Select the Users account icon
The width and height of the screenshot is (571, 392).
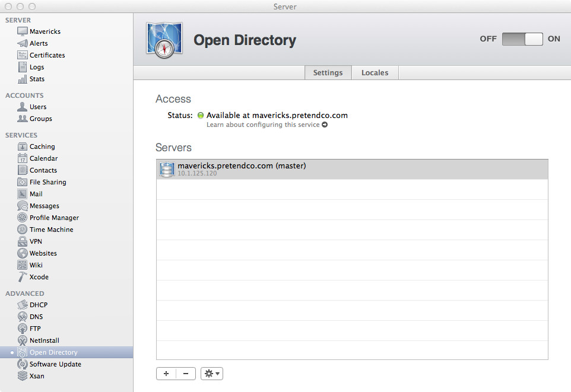(22, 107)
